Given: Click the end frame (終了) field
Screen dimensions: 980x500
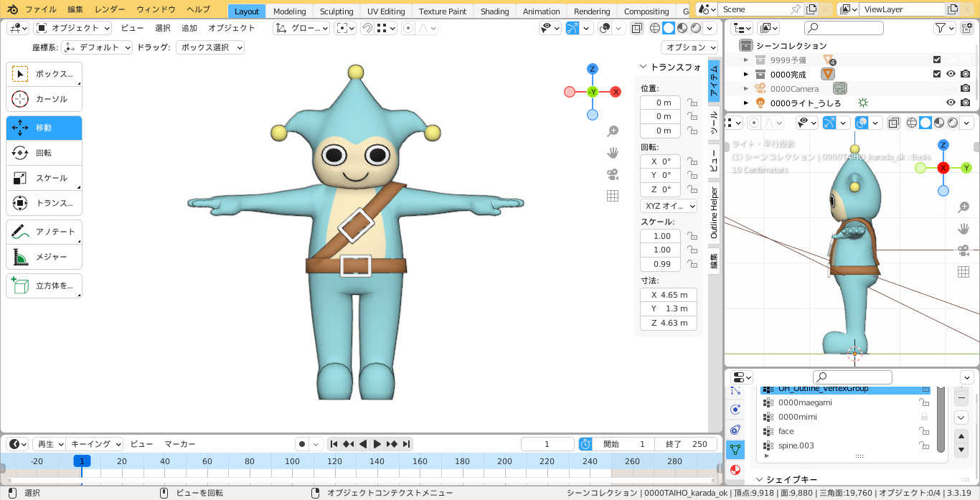Looking at the screenshot, I should coord(686,444).
